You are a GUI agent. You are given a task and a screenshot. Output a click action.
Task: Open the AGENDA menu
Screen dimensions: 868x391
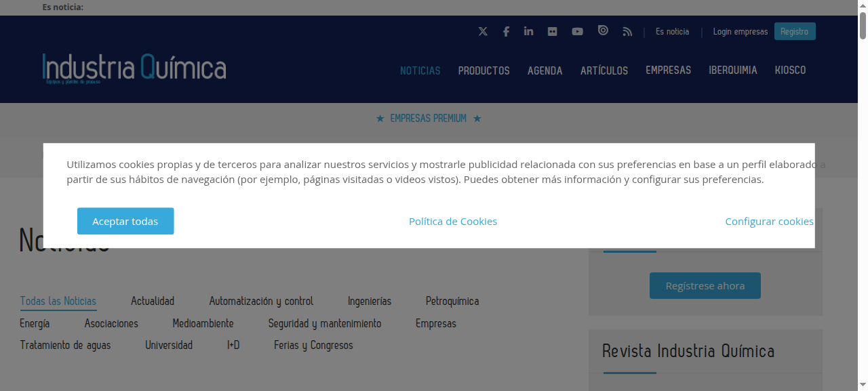point(545,70)
